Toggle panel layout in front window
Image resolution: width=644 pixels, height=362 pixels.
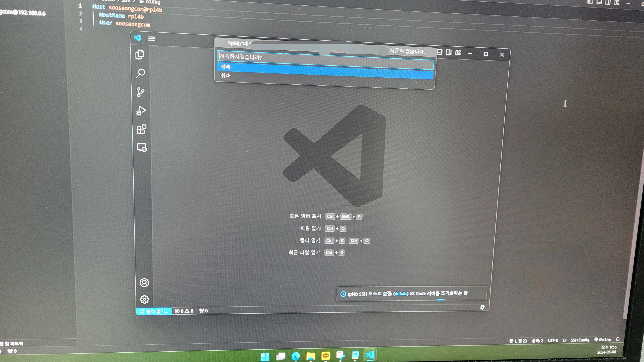coord(440,52)
